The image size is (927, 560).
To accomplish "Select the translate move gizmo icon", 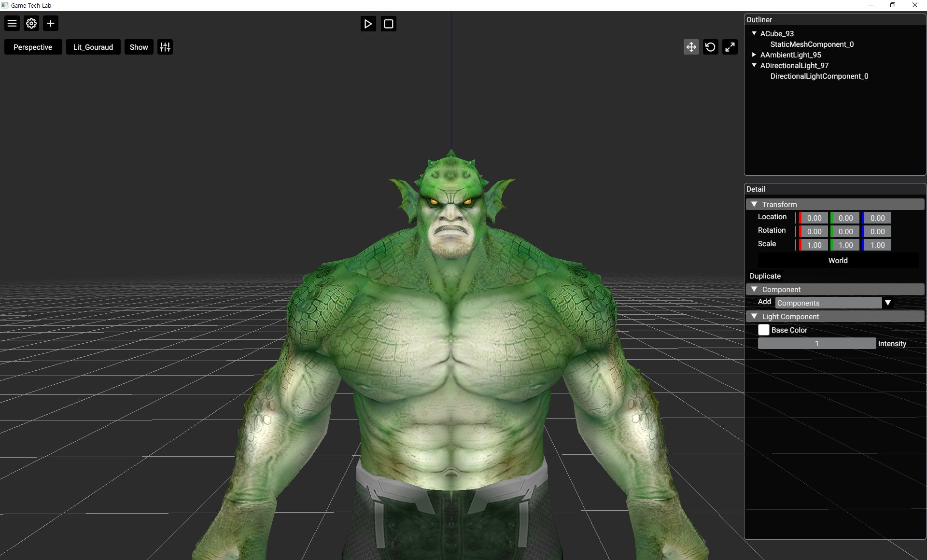I will (x=691, y=47).
